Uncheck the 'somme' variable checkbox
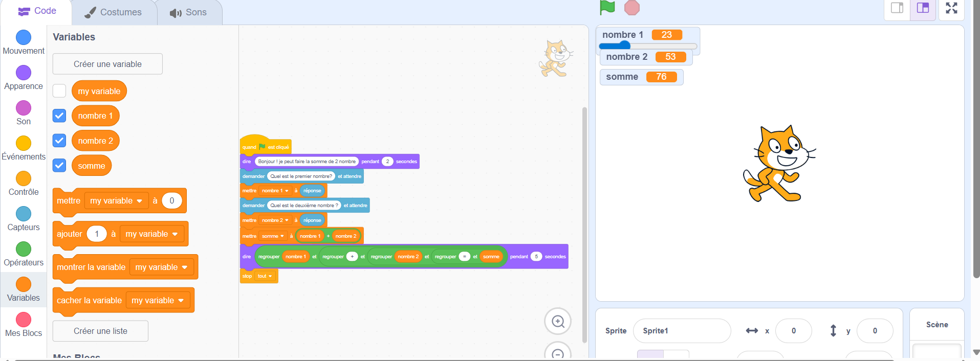Image resolution: width=980 pixels, height=361 pixels. tap(59, 166)
